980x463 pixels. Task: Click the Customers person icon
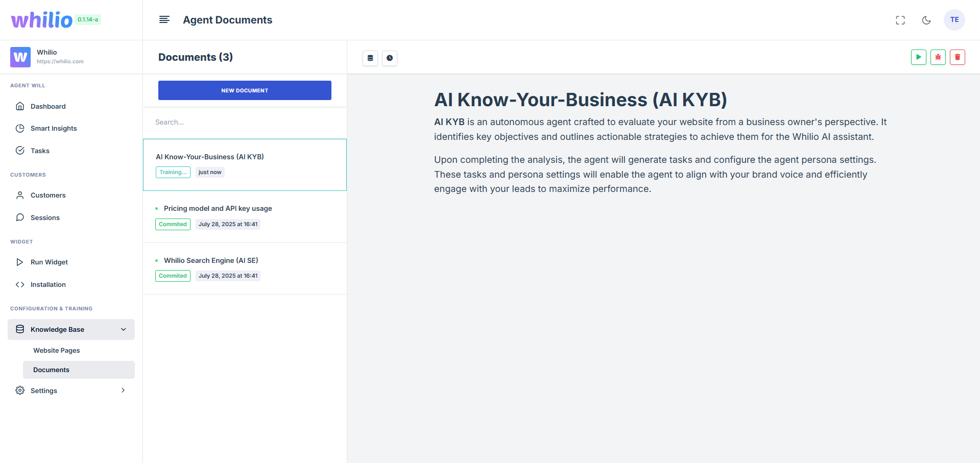[20, 195]
